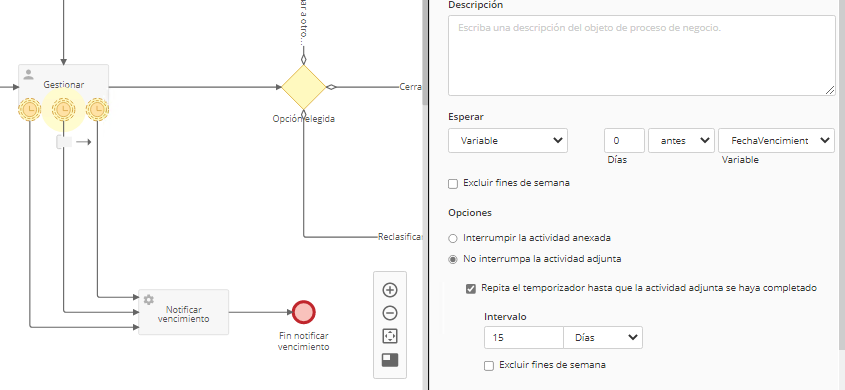This screenshot has width=845, height=390.
Task: Select the highlighted middle timer event
Action: [64, 110]
